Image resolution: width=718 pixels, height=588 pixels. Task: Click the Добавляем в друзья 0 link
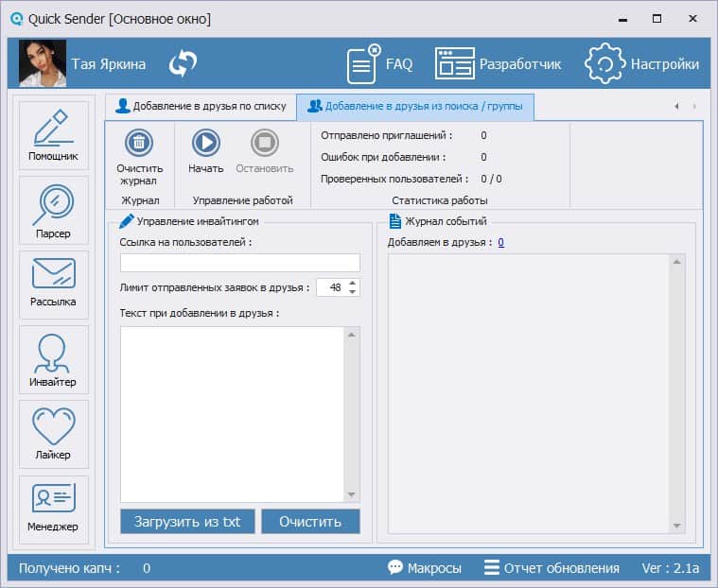pos(501,243)
